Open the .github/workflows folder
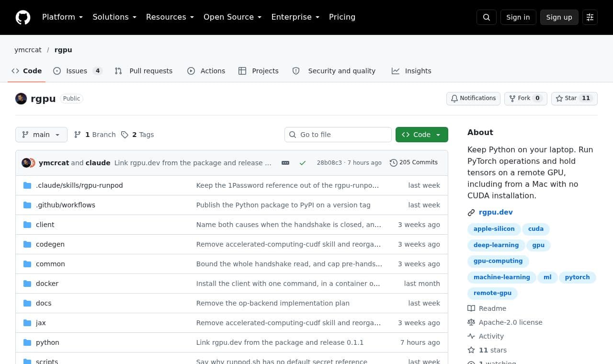Screen dimensions: 613x364 coord(66,205)
